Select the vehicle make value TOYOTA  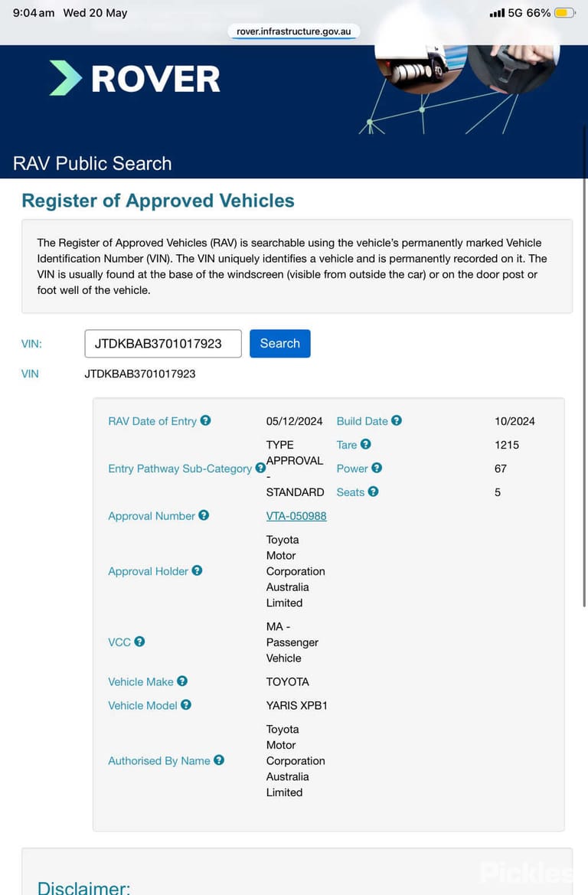288,681
